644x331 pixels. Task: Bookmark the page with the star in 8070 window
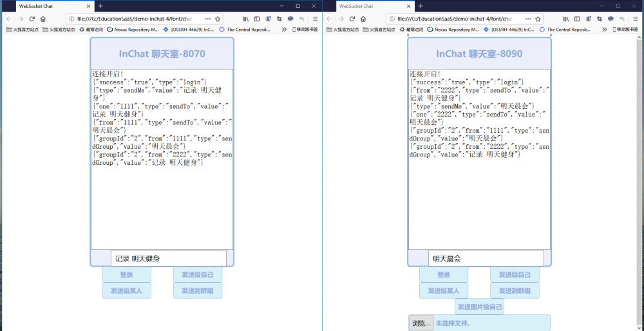pos(218,19)
